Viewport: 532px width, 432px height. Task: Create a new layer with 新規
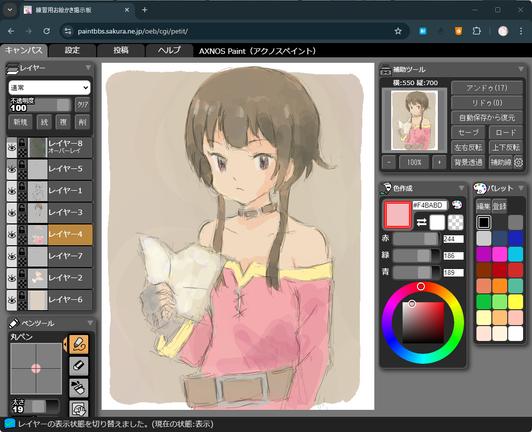(20, 122)
